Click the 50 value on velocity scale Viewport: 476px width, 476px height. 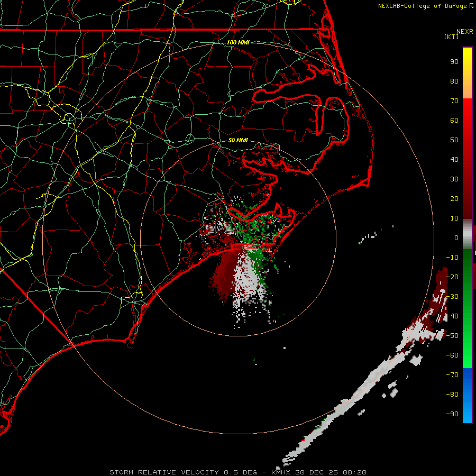click(x=454, y=140)
